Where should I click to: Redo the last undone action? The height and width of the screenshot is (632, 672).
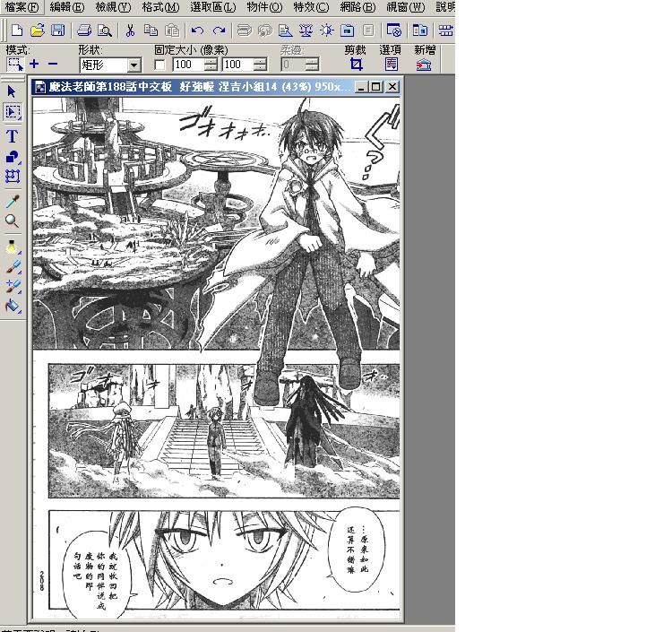pos(219,30)
